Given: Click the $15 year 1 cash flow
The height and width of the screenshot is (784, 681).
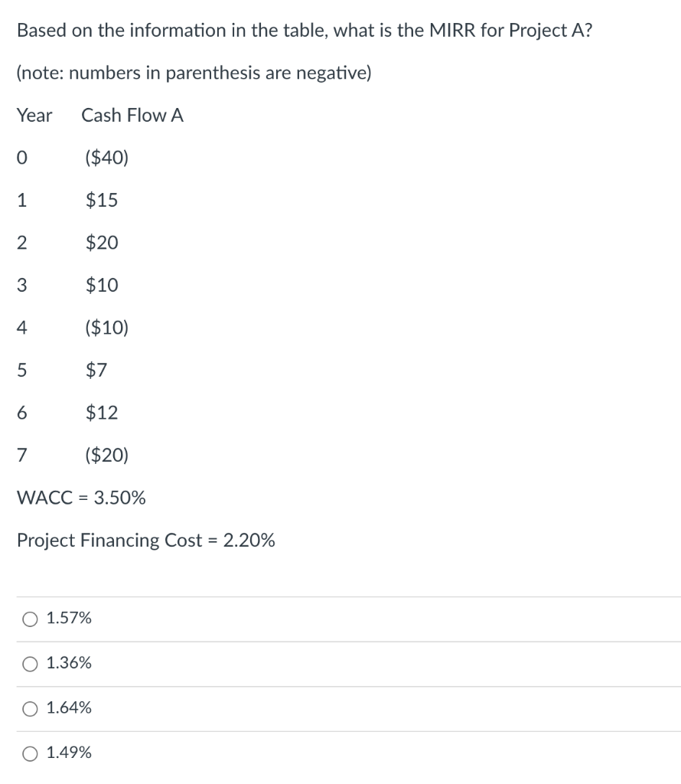Looking at the screenshot, I should tap(102, 200).
